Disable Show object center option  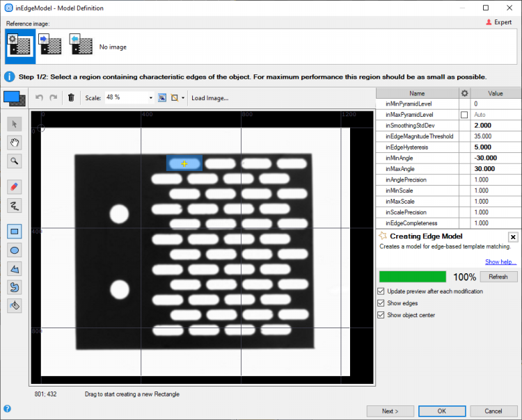pos(381,315)
